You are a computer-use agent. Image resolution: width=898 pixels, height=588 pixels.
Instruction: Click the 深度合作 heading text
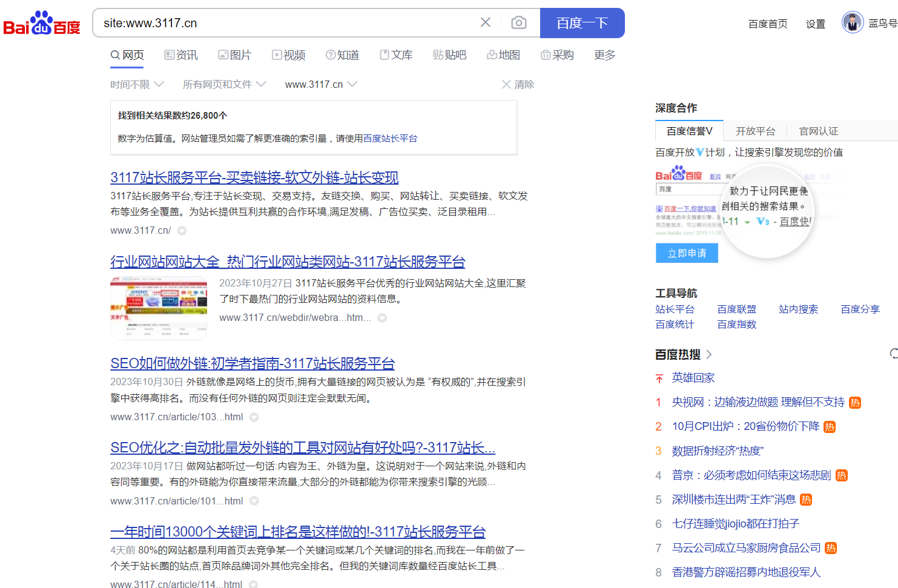coord(676,108)
